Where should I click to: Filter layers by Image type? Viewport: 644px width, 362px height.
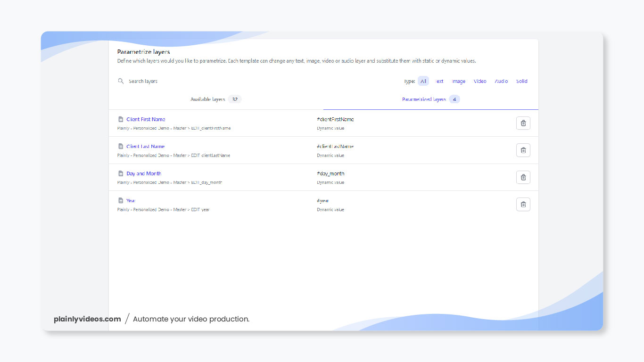tap(458, 81)
